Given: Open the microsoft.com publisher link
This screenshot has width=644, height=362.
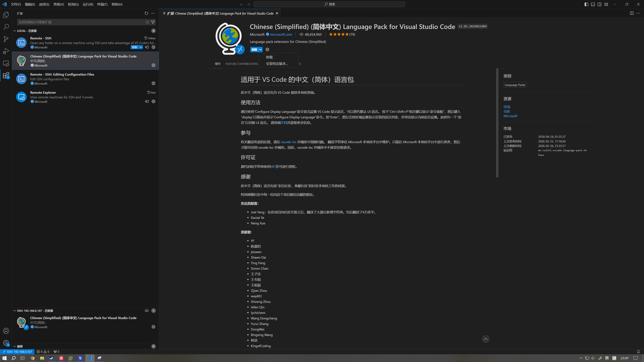Looking at the screenshot, I should tap(281, 35).
